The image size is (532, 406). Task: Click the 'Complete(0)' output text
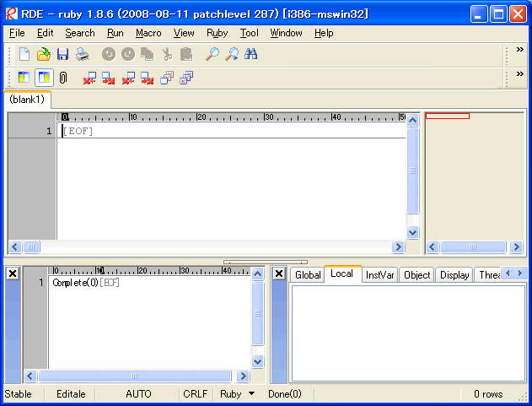coord(75,283)
